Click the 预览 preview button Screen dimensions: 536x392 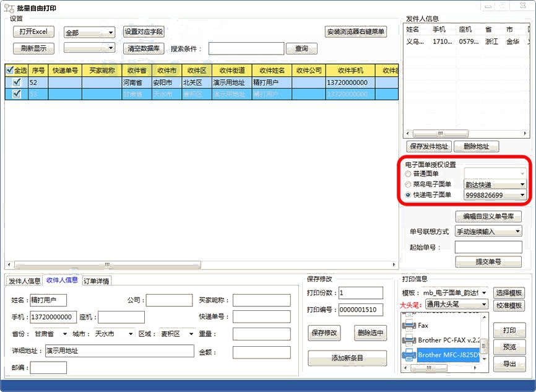click(x=509, y=347)
